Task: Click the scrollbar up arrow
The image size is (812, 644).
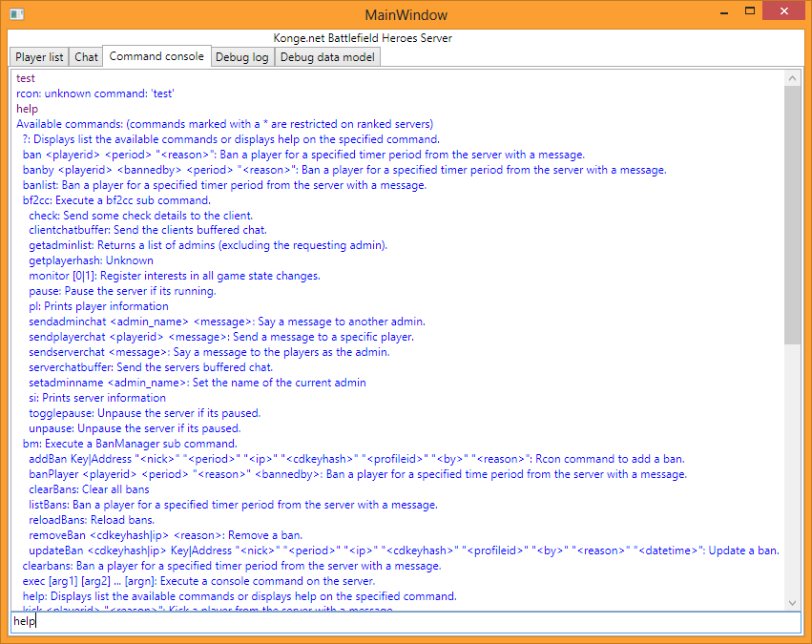Action: 792,78
